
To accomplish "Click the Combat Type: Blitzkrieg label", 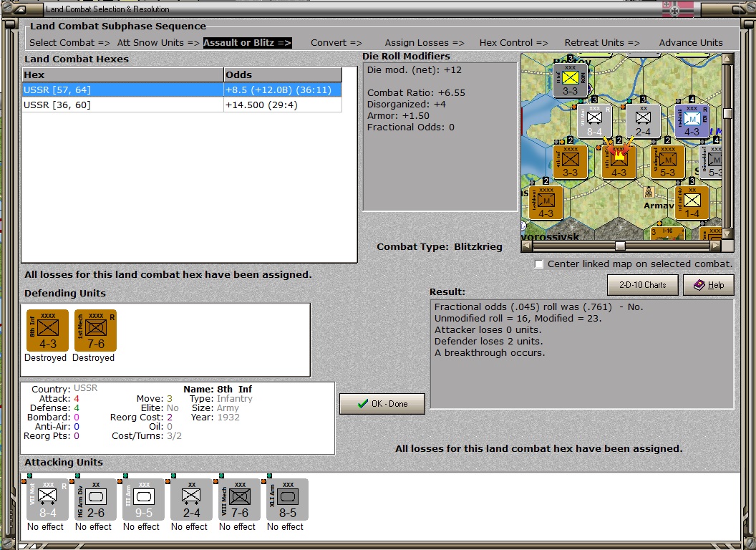I will pyautogui.click(x=440, y=246).
